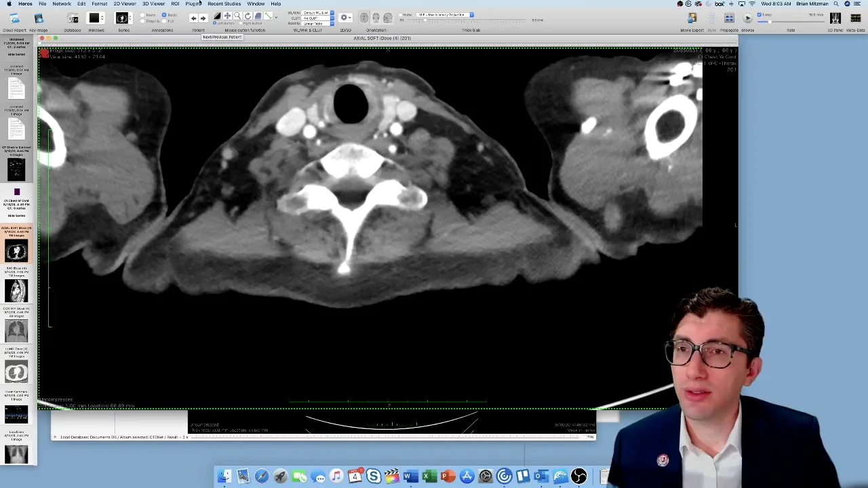Select the chest x-ray thumbnail at sidebar bottom
Image resolution: width=868 pixels, height=488 pixels.
(x=16, y=454)
